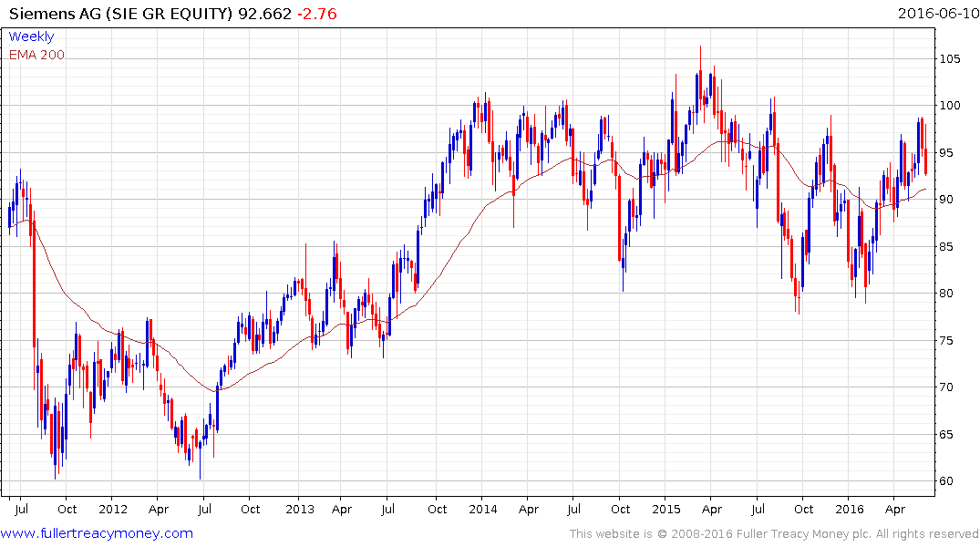Image resolution: width=980 pixels, height=547 pixels.
Task: Click the 2015 year label on time axis
Action: 665,509
